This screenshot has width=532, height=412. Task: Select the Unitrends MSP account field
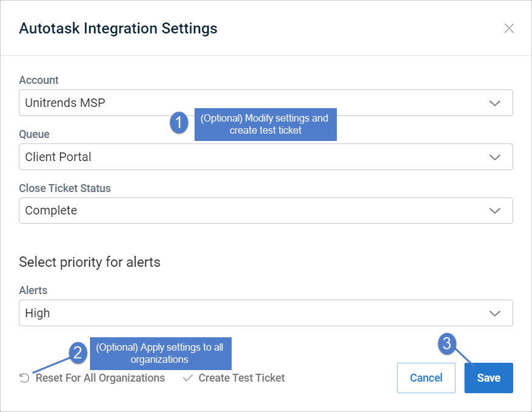(266, 103)
